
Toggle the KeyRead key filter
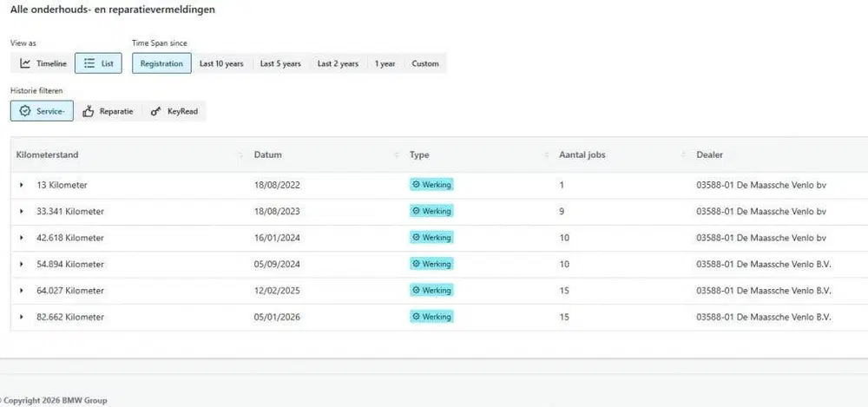point(174,111)
